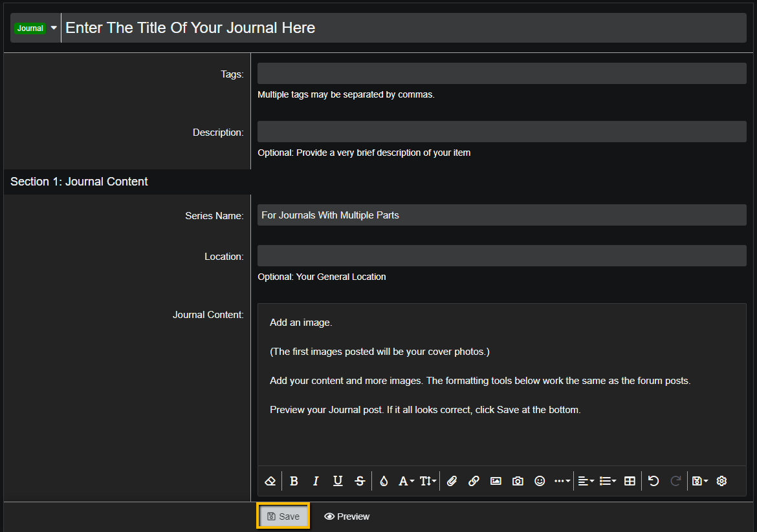Open the Smilies emoji picker
This screenshot has width=757, height=532.
tap(540, 481)
